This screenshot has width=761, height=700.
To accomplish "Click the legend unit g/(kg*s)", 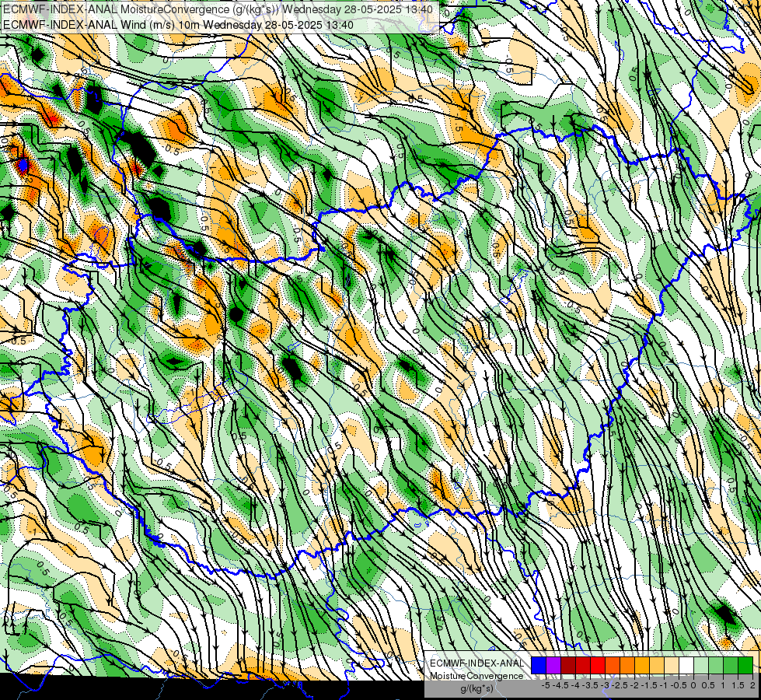I will pyautogui.click(x=476, y=688).
